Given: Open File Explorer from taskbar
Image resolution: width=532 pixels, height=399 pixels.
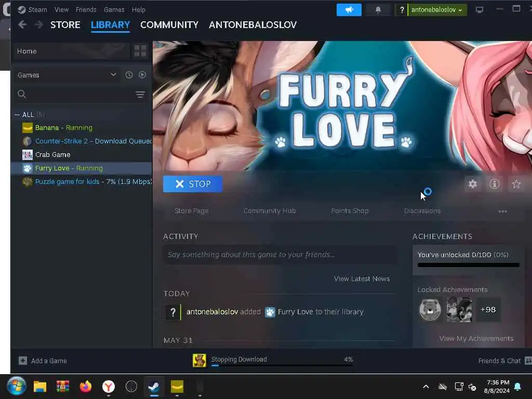Looking at the screenshot, I should pos(39,387).
